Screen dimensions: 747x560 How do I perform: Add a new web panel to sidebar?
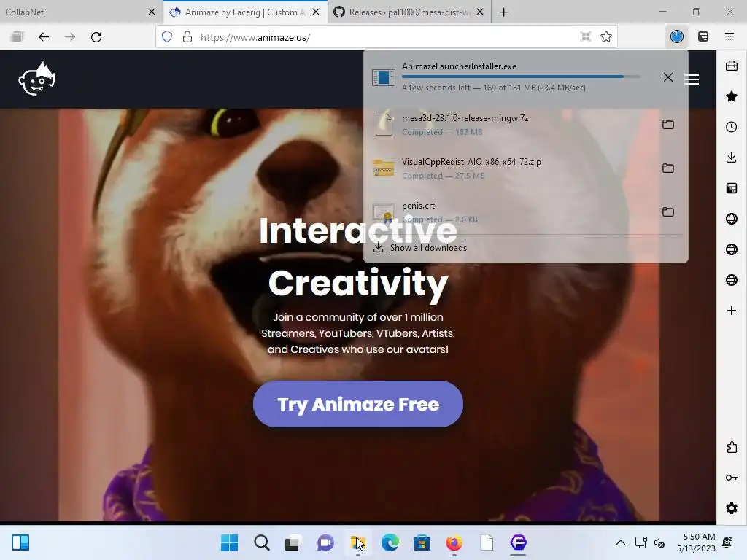coord(731,311)
